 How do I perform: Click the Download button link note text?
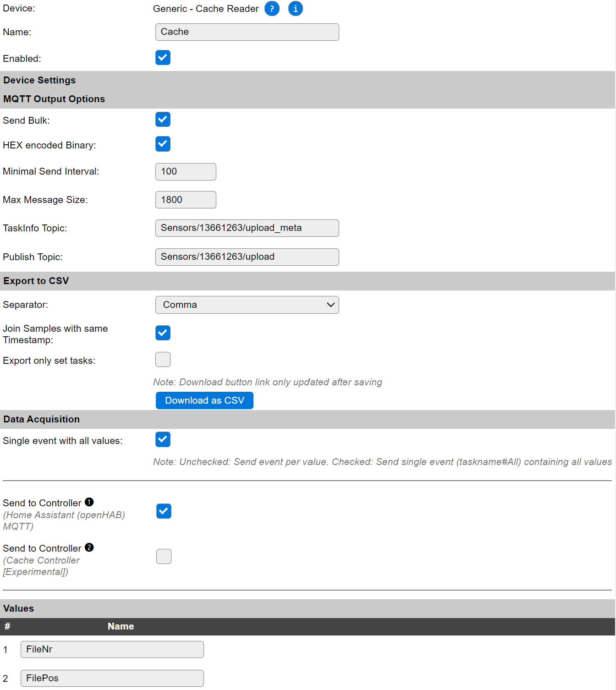(268, 382)
